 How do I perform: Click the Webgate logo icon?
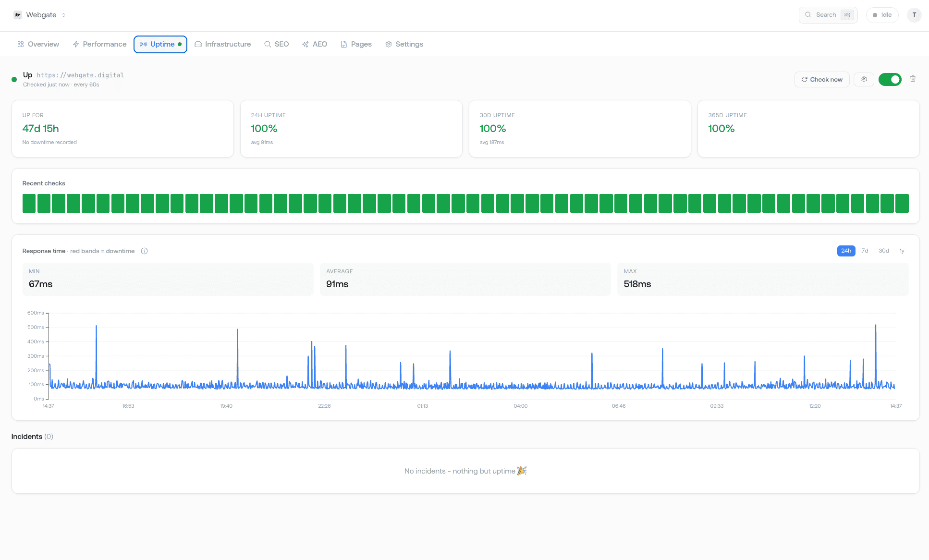tap(18, 15)
